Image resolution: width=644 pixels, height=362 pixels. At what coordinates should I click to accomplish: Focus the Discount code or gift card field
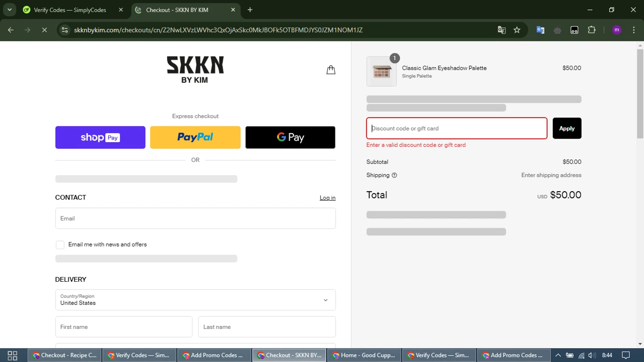pyautogui.click(x=457, y=128)
